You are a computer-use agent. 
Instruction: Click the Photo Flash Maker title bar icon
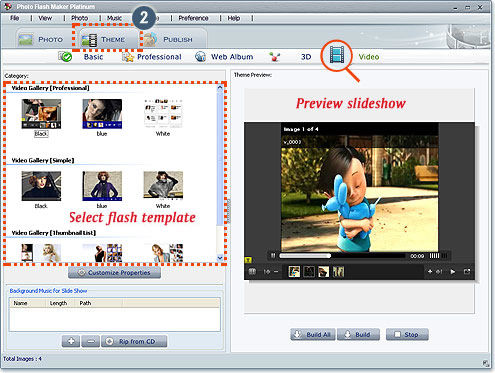coord(8,6)
